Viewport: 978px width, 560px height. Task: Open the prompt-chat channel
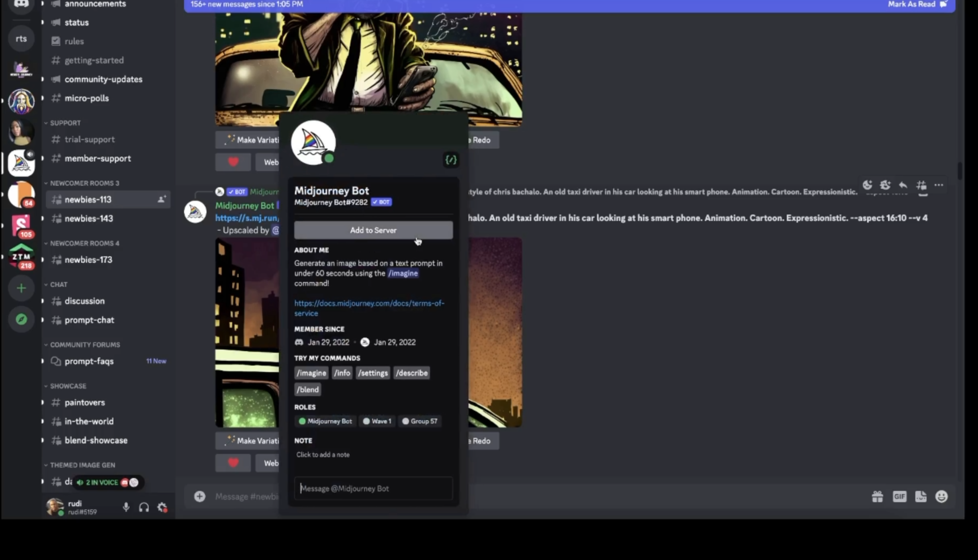(x=89, y=320)
